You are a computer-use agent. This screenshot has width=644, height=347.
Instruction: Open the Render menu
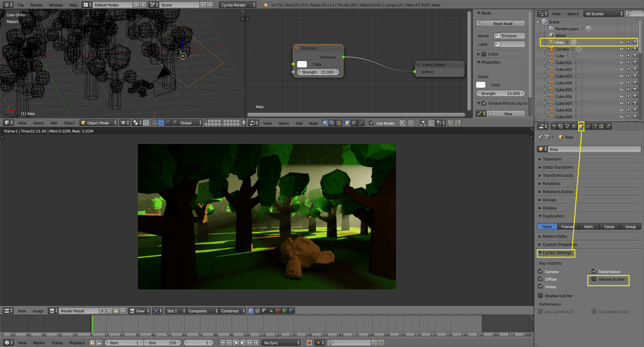[36, 5]
